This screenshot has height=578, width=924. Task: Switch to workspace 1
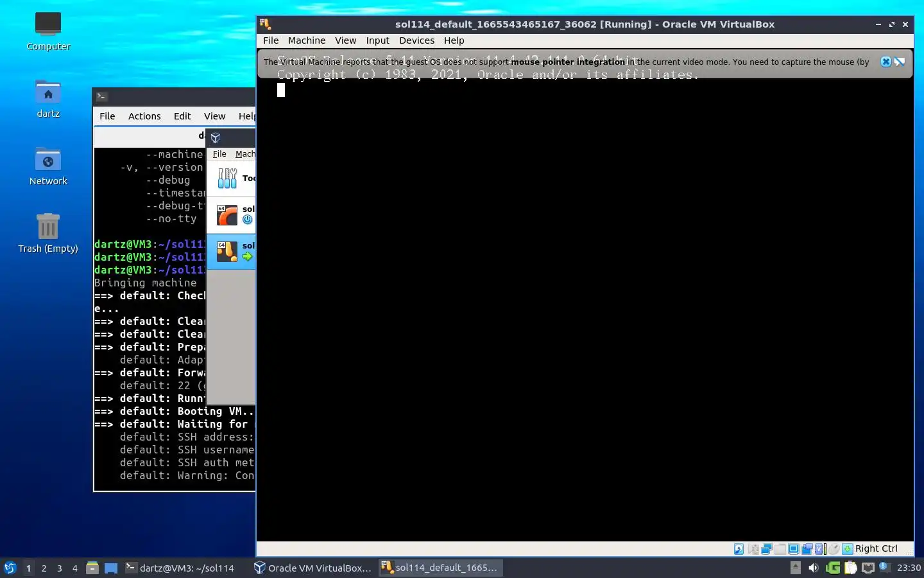click(28, 568)
